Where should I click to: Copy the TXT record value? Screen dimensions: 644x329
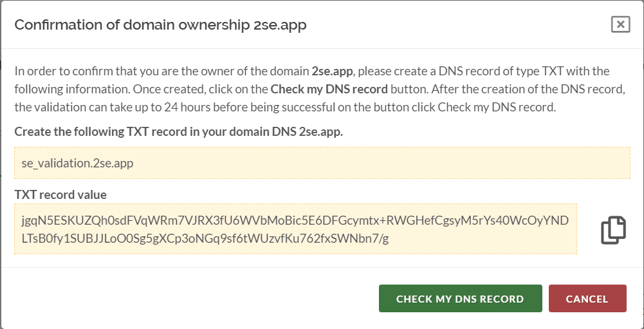coord(613,230)
